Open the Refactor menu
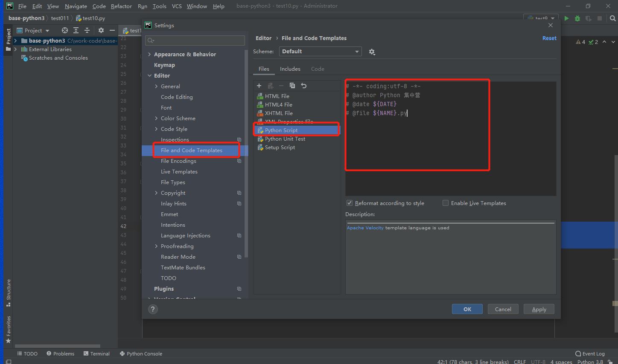 click(121, 6)
